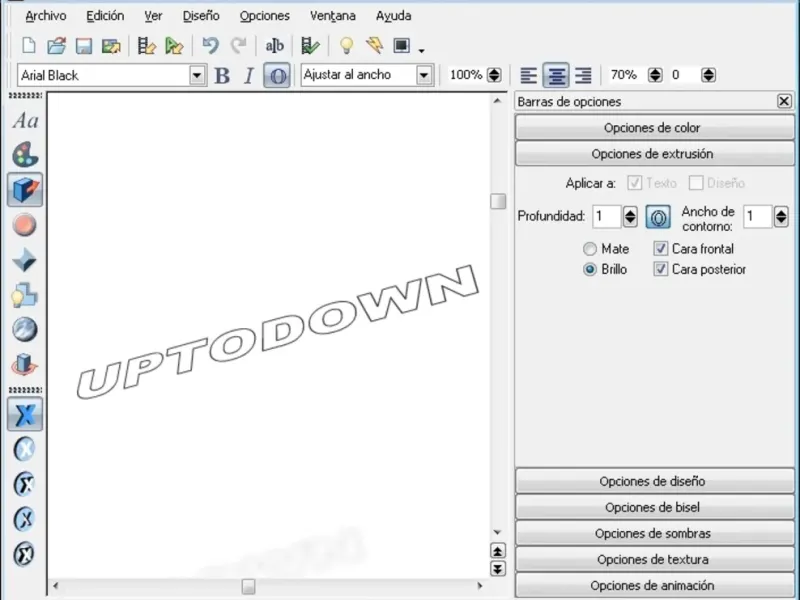This screenshot has width=800, height=600.
Task: Choose the fourth X style preset in sidebar
Action: (x=24, y=519)
